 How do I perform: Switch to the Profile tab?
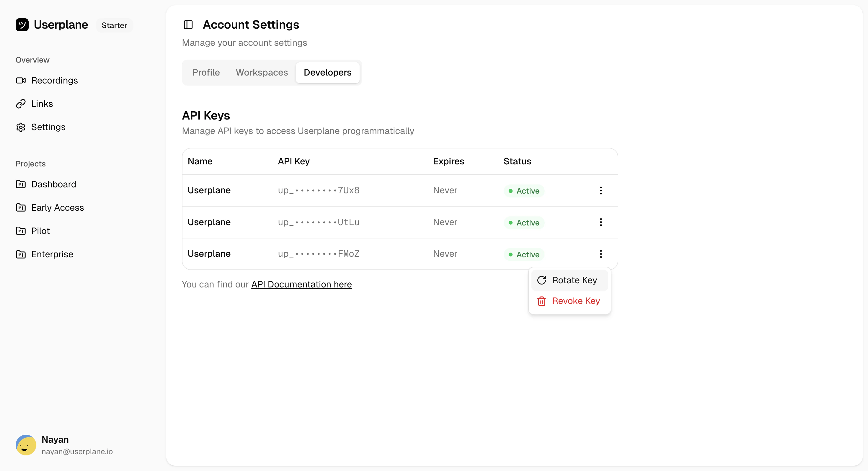click(206, 72)
